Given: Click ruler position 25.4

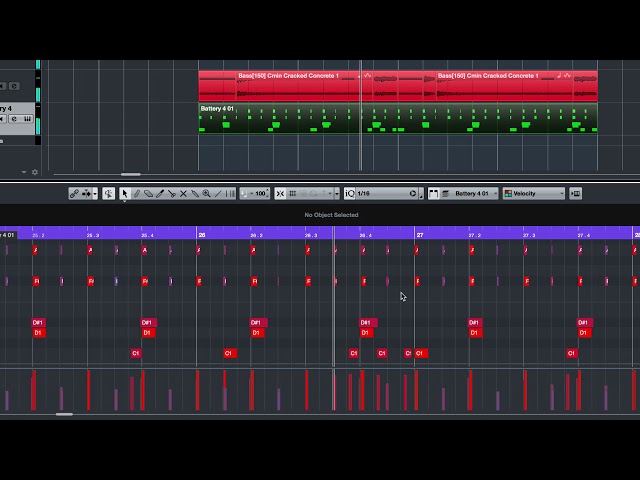Looking at the screenshot, I should pyautogui.click(x=147, y=236).
